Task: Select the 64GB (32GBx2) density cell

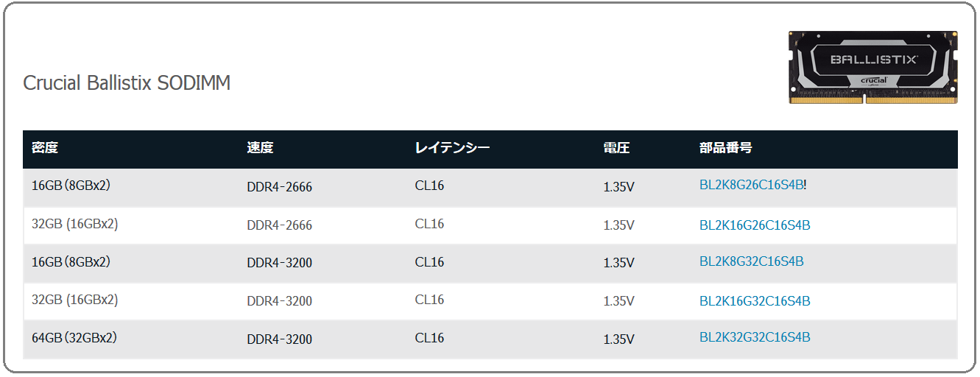Action: pyautogui.click(x=74, y=338)
